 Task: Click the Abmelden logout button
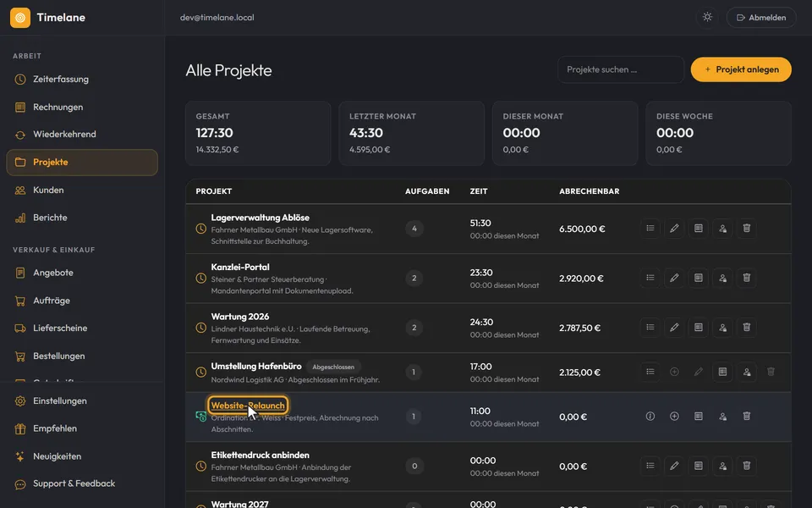pos(761,17)
